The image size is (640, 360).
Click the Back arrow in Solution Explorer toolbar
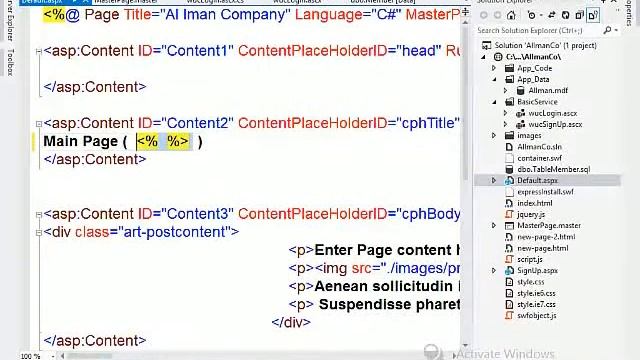[484, 16]
